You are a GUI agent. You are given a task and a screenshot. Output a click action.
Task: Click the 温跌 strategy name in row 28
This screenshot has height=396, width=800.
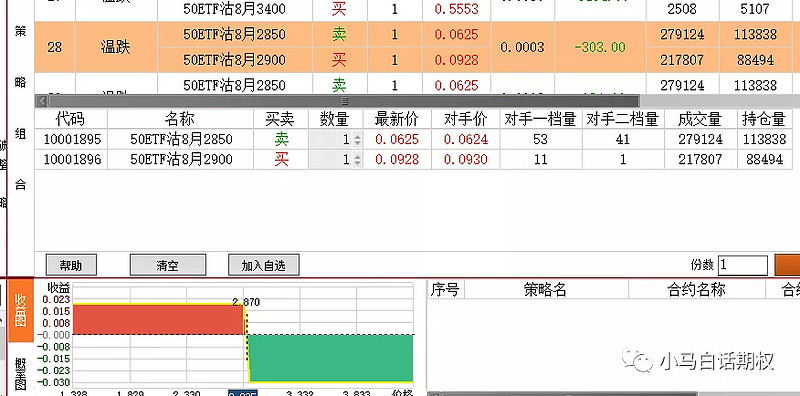tap(116, 47)
